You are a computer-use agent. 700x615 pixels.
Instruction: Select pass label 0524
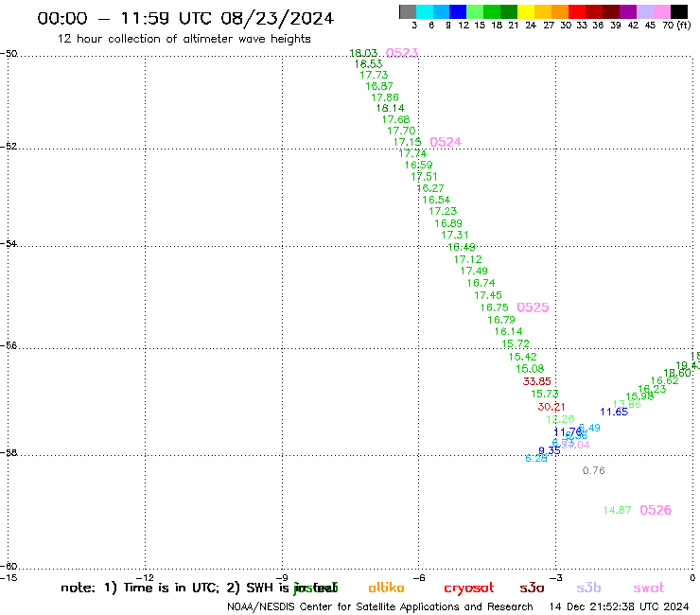point(446,142)
